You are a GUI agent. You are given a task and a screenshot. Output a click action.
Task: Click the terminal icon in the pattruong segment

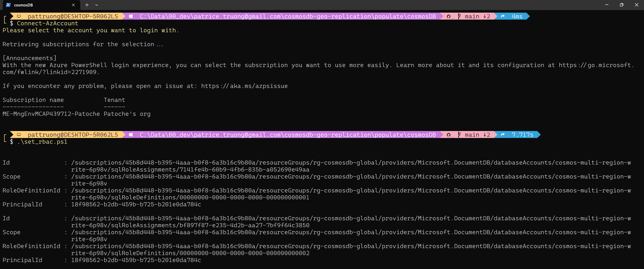click(19, 16)
